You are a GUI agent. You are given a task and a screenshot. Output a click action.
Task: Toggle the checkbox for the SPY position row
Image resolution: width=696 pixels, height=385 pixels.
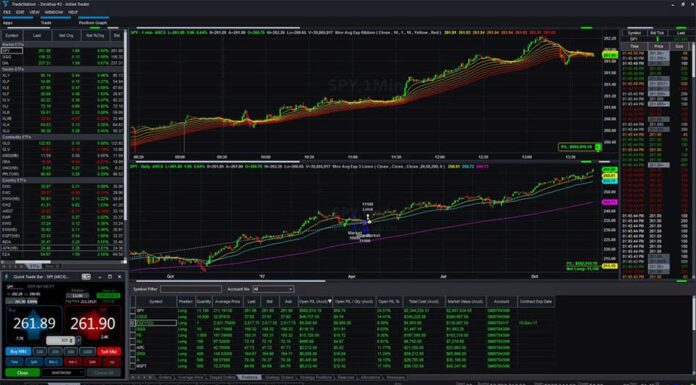[133, 310]
